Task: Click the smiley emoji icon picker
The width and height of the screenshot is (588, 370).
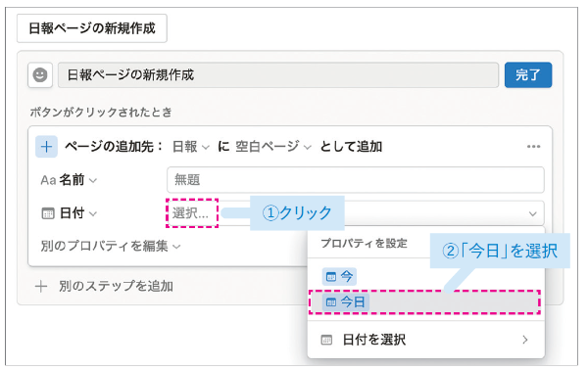Action: [x=40, y=75]
